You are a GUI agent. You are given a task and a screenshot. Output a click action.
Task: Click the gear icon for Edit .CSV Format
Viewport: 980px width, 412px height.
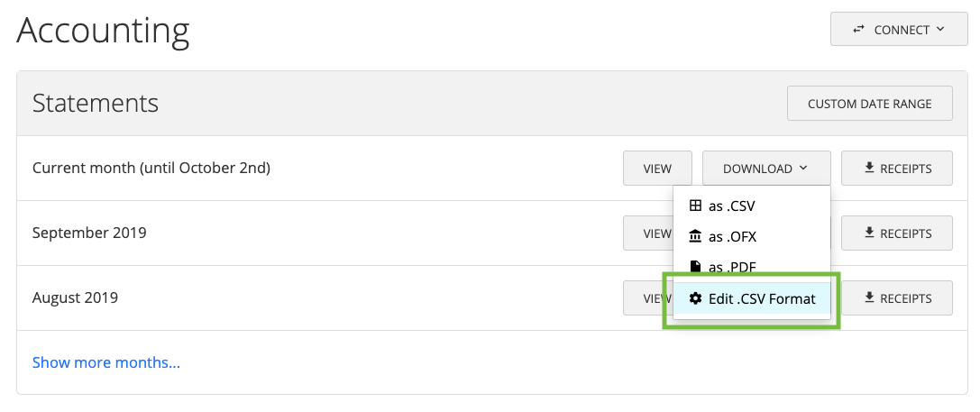point(695,298)
